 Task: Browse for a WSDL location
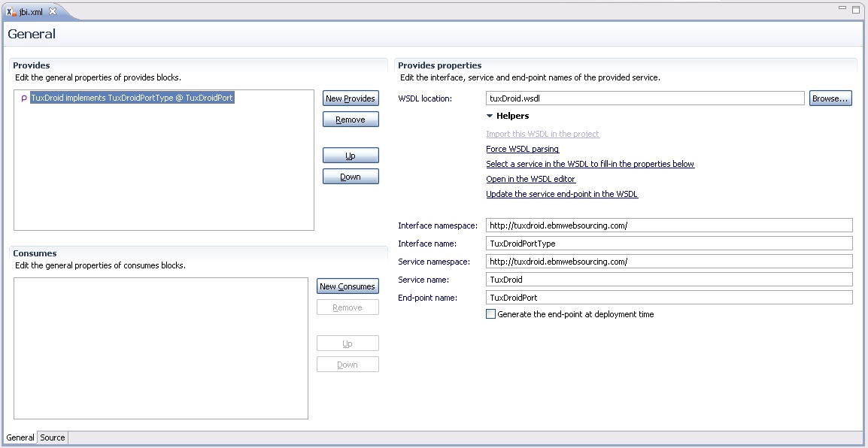coord(830,98)
